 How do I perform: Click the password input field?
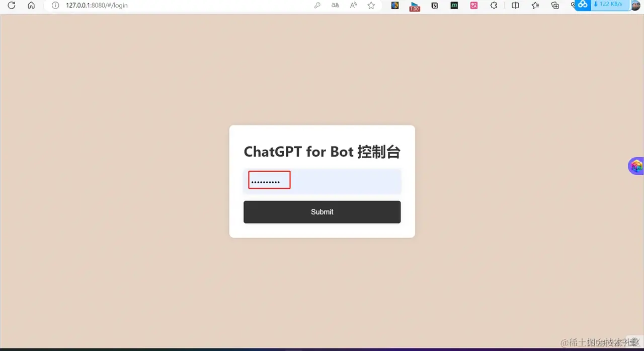point(269,180)
